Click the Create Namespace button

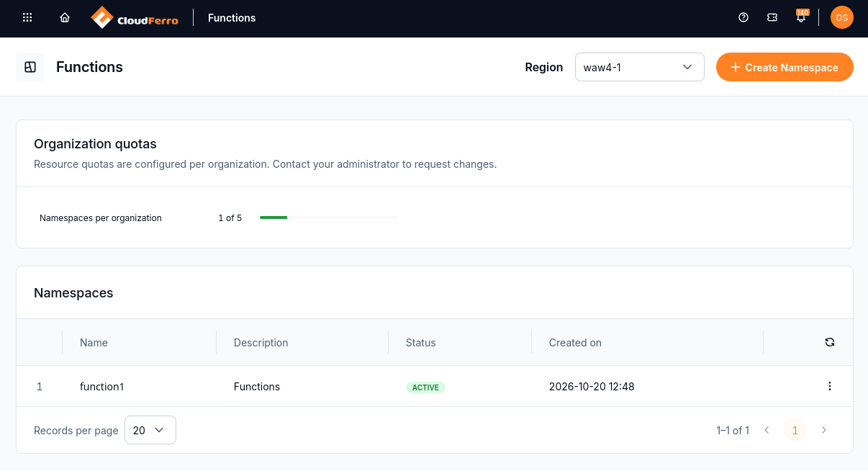[785, 67]
